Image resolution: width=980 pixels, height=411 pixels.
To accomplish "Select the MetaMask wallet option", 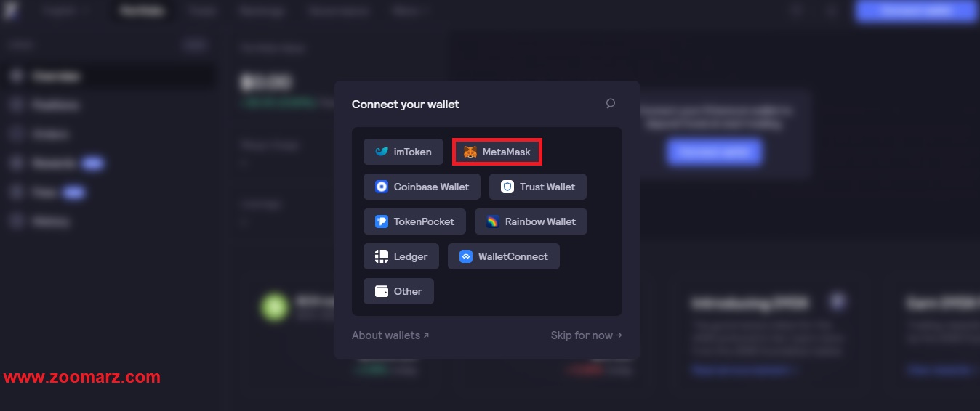I will point(497,152).
